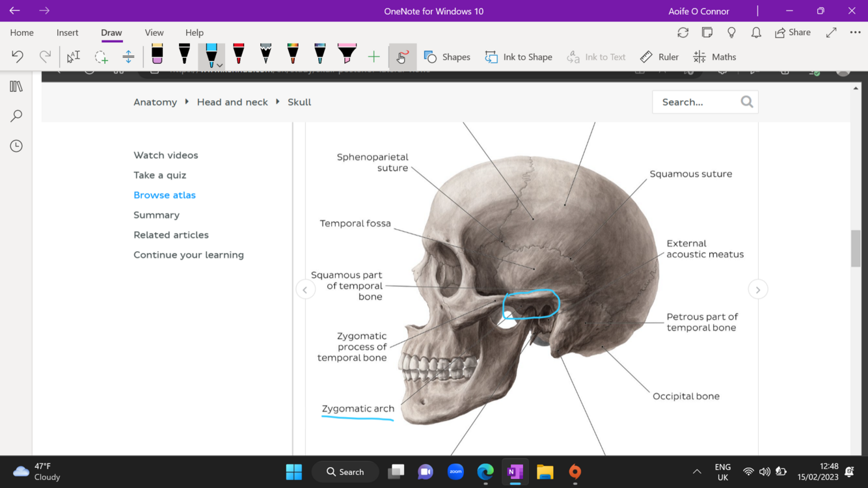The height and width of the screenshot is (488, 868).
Task: Click the Share button
Action: (793, 33)
